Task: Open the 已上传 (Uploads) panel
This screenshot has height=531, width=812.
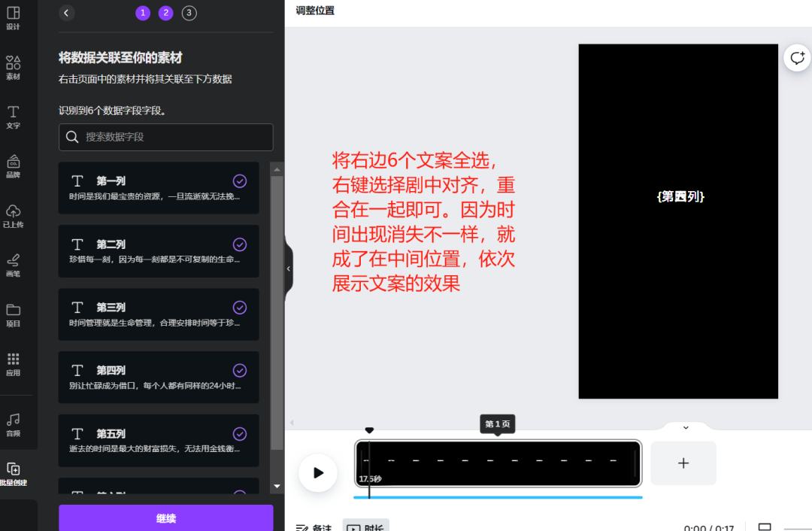Action: point(13,217)
